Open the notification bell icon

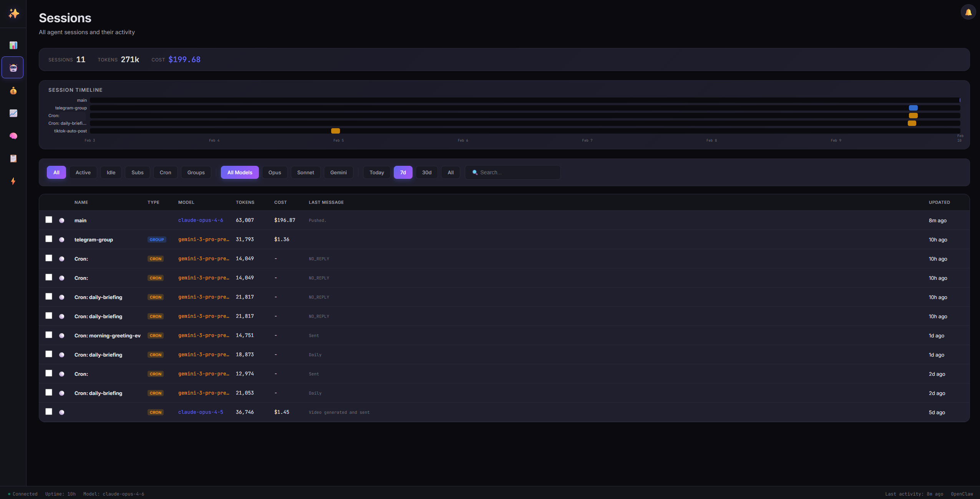pyautogui.click(x=968, y=12)
